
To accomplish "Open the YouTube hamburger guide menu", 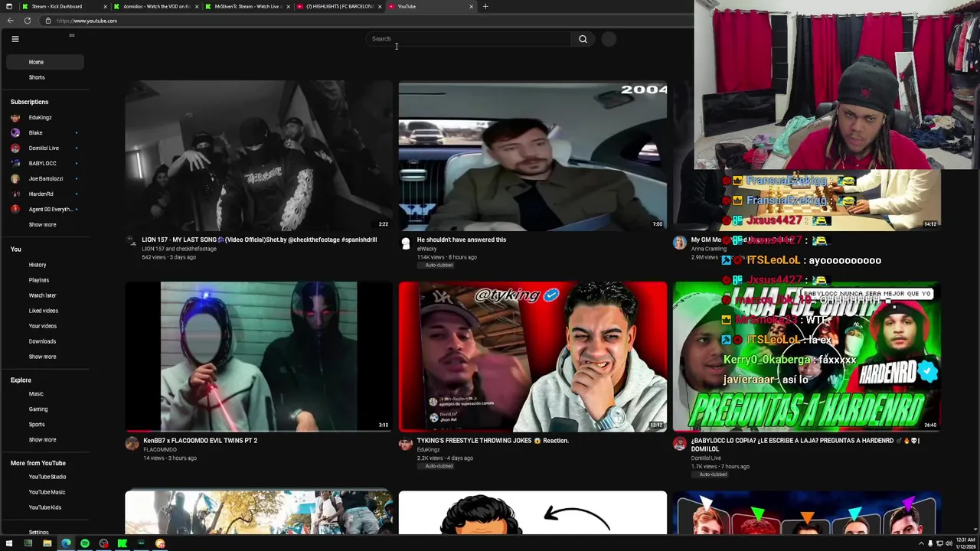I will click(15, 38).
